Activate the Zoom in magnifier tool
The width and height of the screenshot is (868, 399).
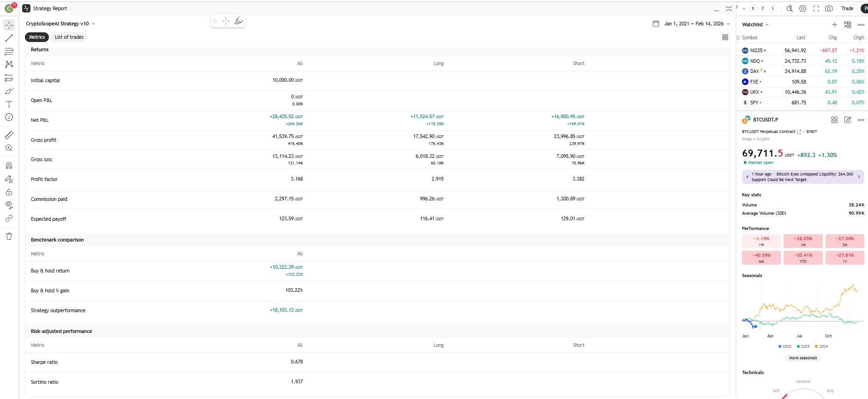(x=9, y=148)
